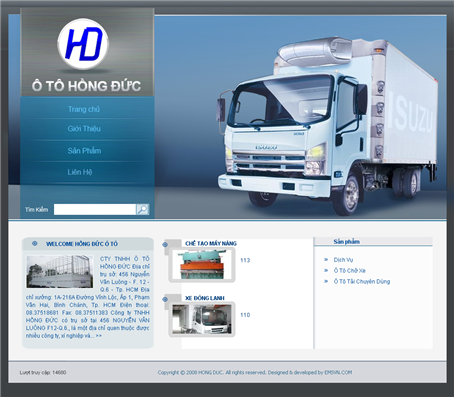Click the Sản phẩm sidebar heading
Screen dimensions: 454x397
tap(347, 242)
